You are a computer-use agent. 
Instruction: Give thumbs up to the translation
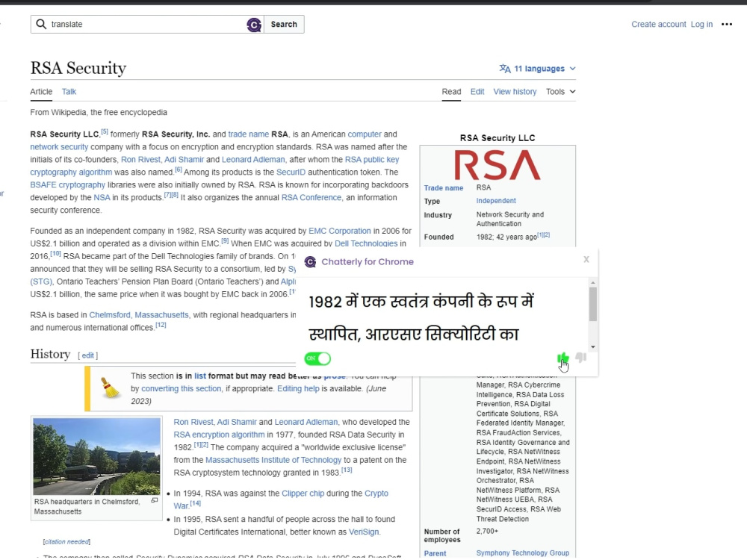click(562, 358)
